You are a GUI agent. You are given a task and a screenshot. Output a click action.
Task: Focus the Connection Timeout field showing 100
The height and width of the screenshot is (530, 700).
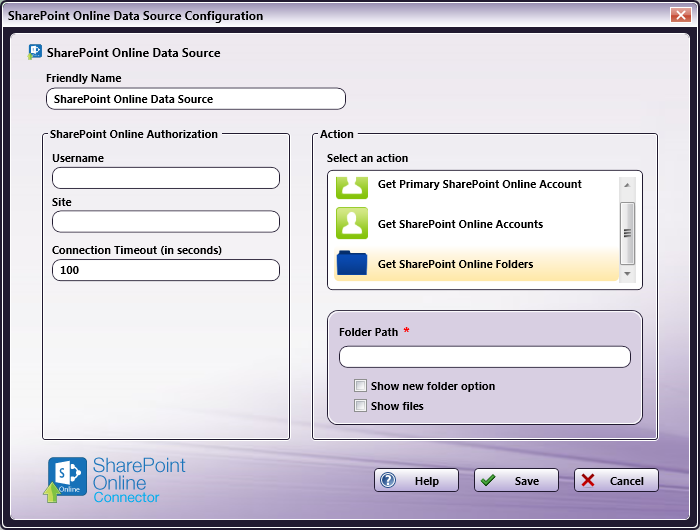166,270
